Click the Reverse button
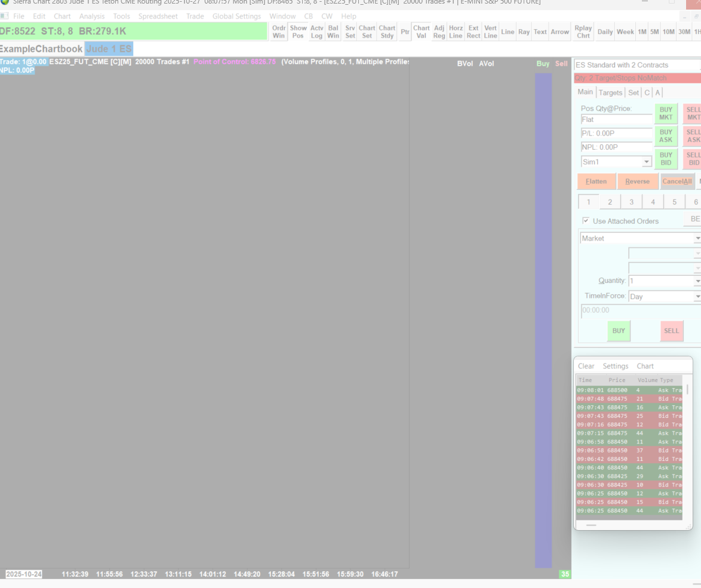The image size is (701, 588). pyautogui.click(x=637, y=181)
